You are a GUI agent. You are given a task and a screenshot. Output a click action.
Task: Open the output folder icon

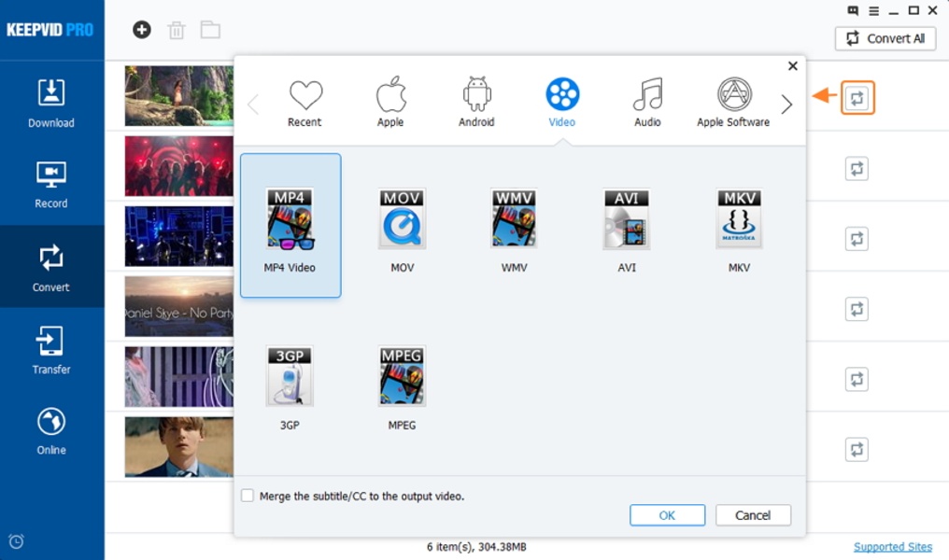210,30
